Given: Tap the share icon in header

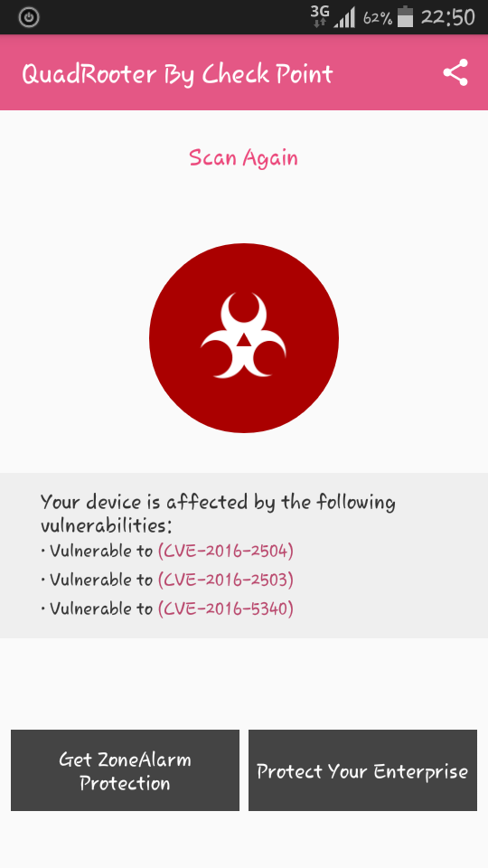Looking at the screenshot, I should point(455,72).
